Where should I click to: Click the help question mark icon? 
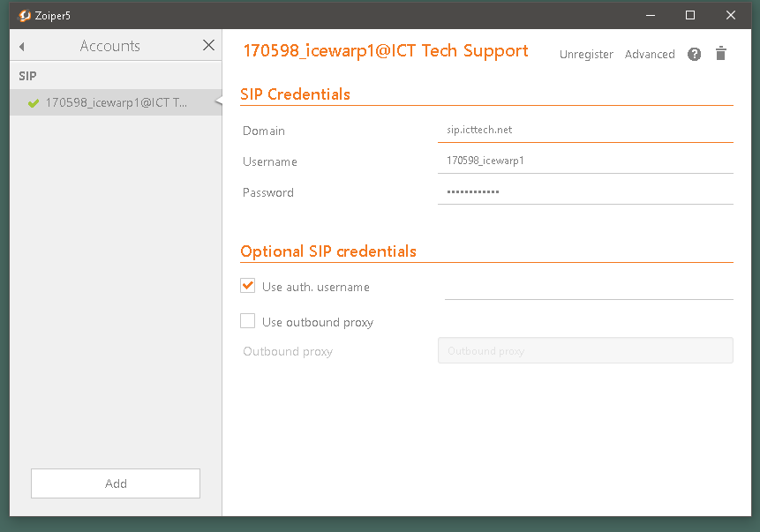pyautogui.click(x=694, y=54)
